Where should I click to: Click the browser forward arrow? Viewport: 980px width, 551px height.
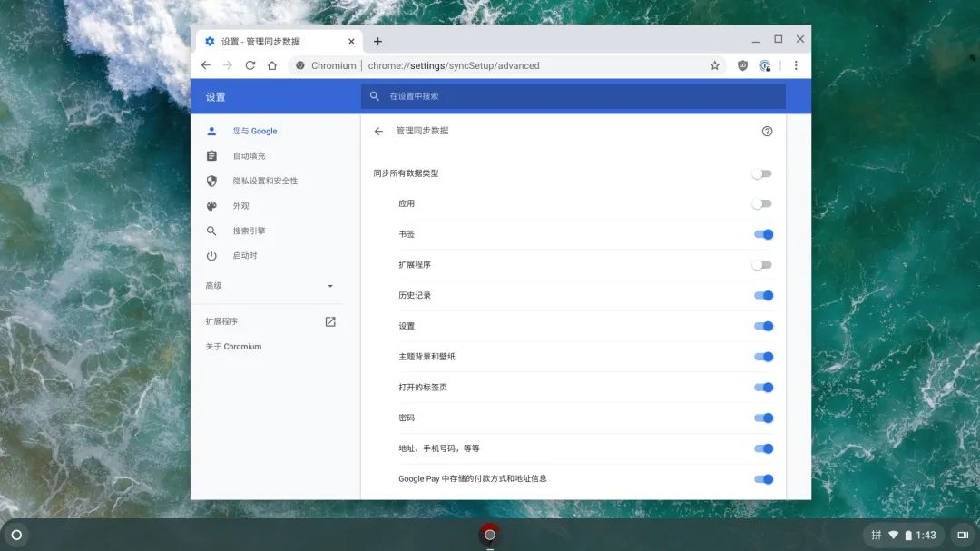228,65
